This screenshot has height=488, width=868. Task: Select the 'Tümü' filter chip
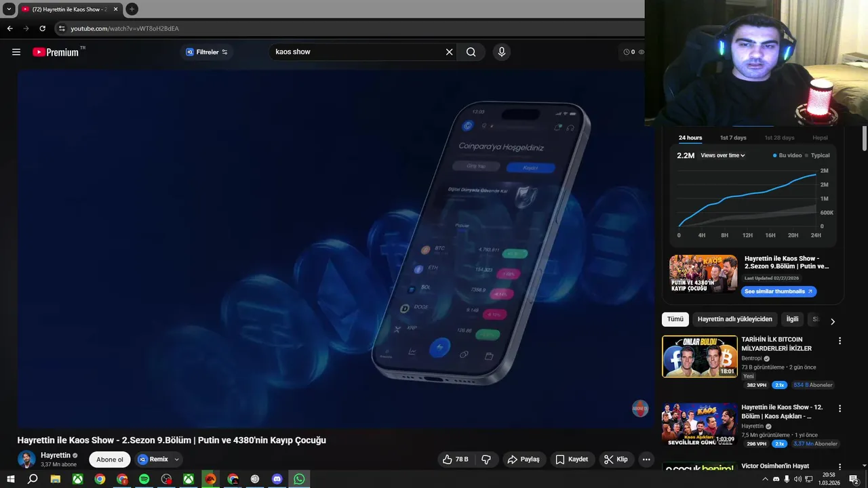(x=675, y=319)
